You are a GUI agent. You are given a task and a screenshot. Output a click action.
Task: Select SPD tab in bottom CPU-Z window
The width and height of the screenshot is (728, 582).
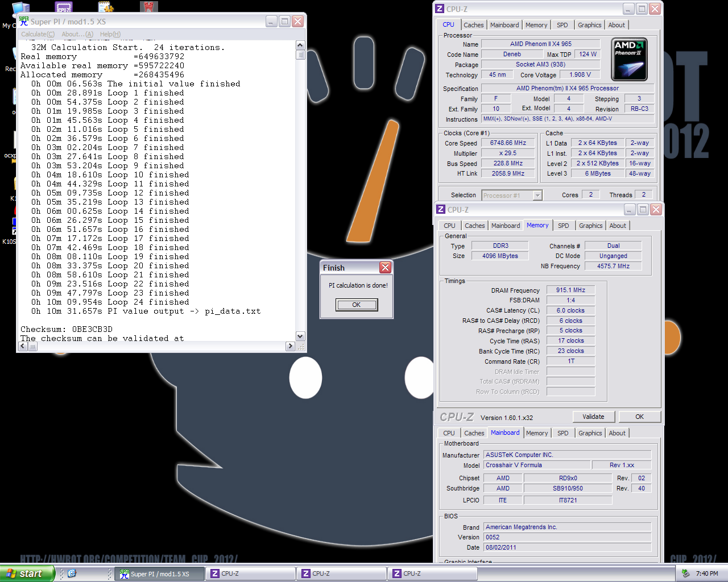pyautogui.click(x=563, y=433)
